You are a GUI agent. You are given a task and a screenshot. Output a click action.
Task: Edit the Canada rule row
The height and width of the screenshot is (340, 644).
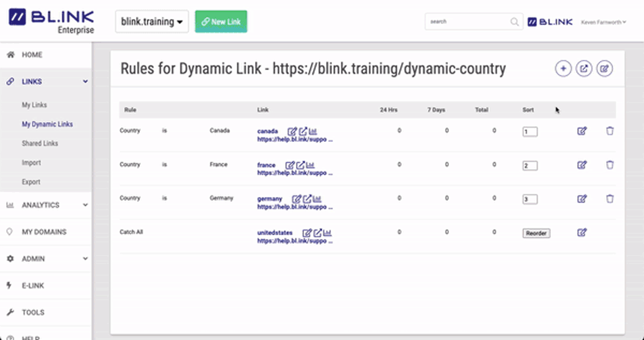pyautogui.click(x=582, y=131)
